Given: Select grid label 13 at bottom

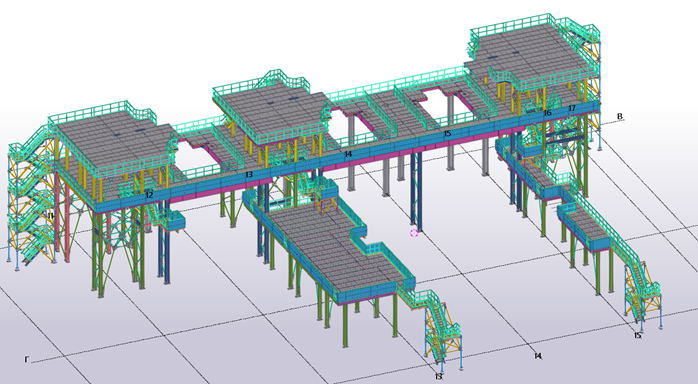Looking at the screenshot, I should [x=438, y=376].
